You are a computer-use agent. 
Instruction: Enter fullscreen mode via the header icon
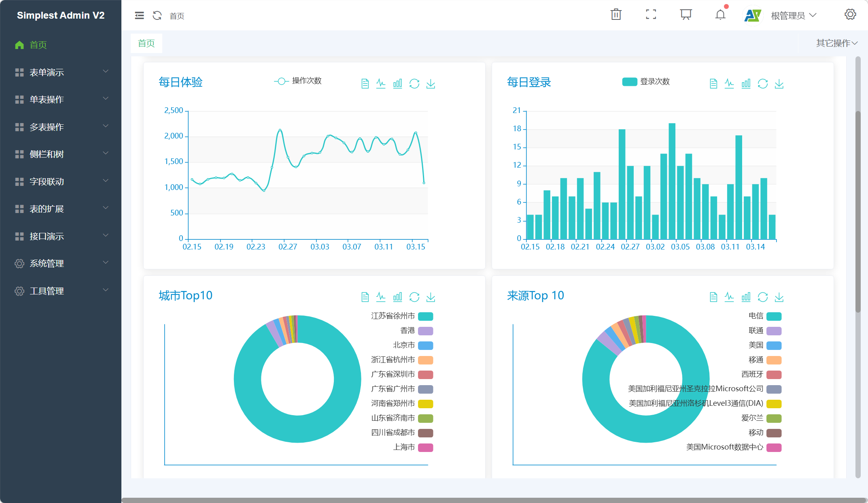tap(651, 15)
